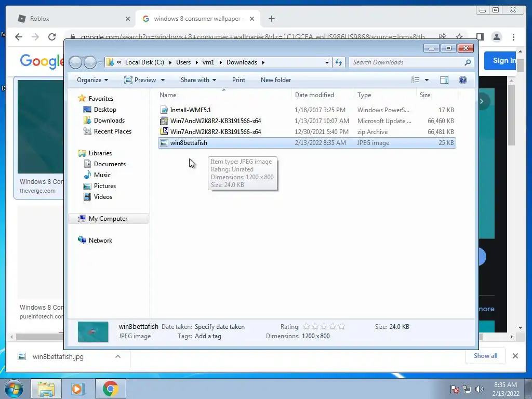Screen dimensions: 532x399
Task: Create a New folder
Action: coord(276,80)
